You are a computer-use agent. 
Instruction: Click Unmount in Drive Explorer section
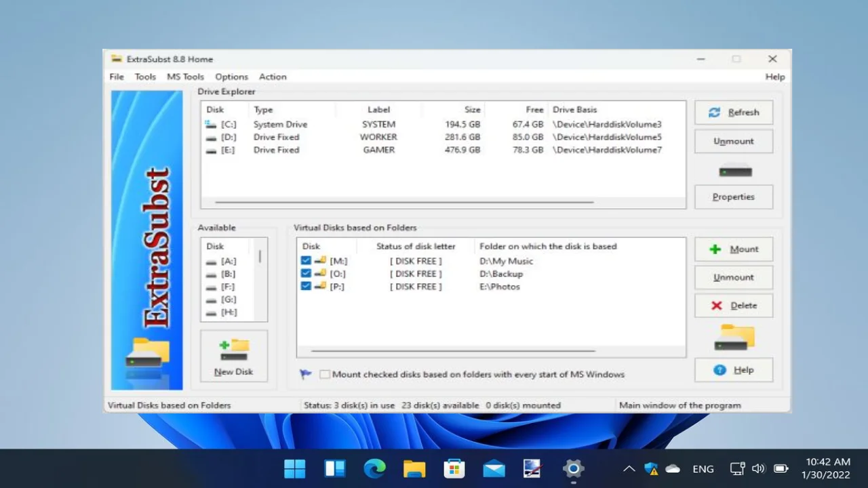point(734,141)
